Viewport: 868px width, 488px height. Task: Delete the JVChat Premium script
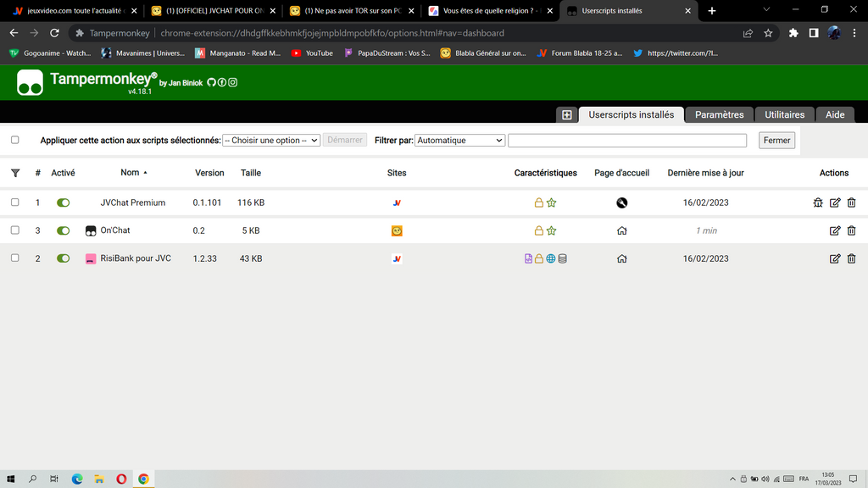tap(851, 202)
